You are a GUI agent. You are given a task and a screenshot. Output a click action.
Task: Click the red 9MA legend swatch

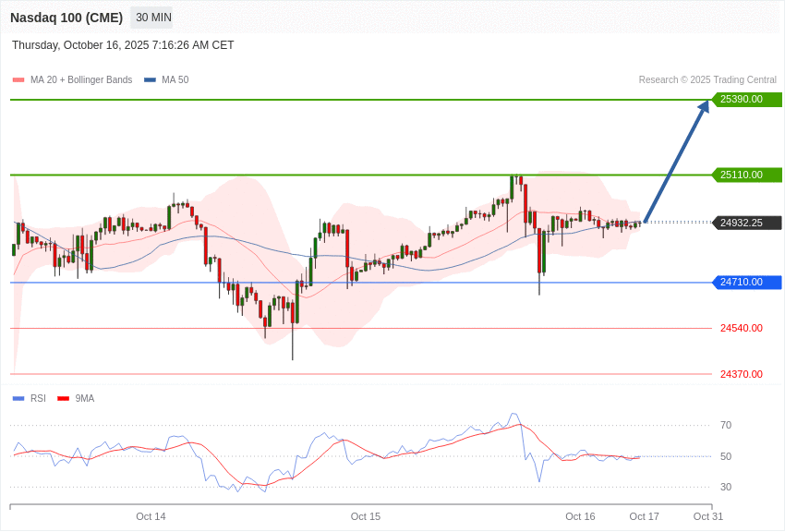click(x=63, y=399)
